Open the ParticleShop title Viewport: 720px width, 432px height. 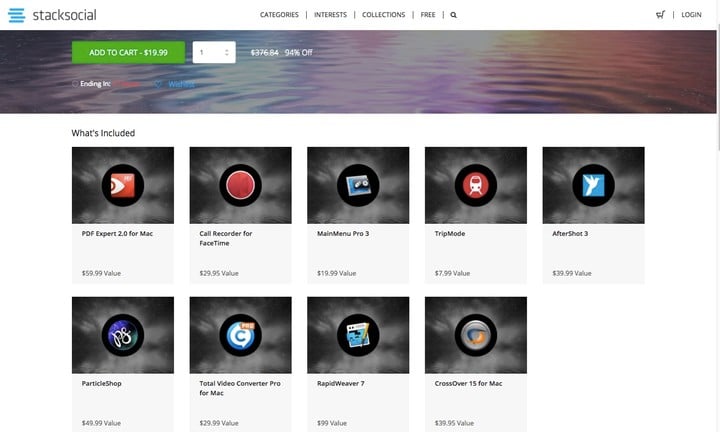point(101,383)
